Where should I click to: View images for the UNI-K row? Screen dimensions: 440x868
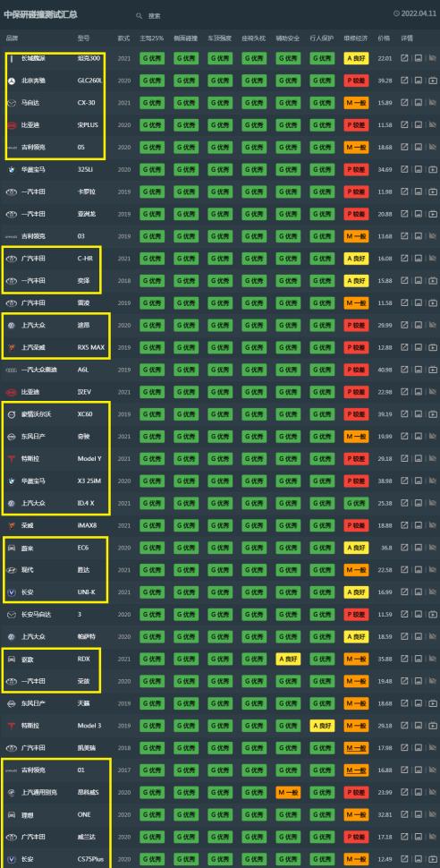419,592
